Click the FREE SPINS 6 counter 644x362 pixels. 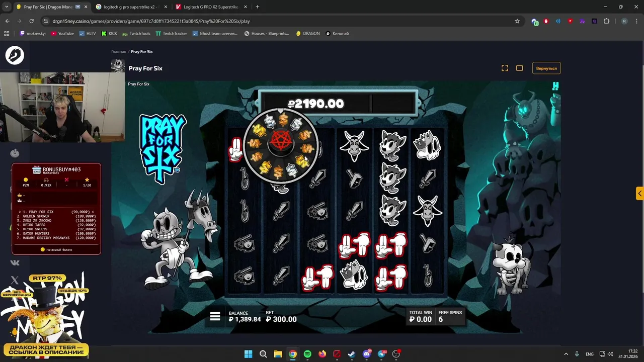point(450,316)
